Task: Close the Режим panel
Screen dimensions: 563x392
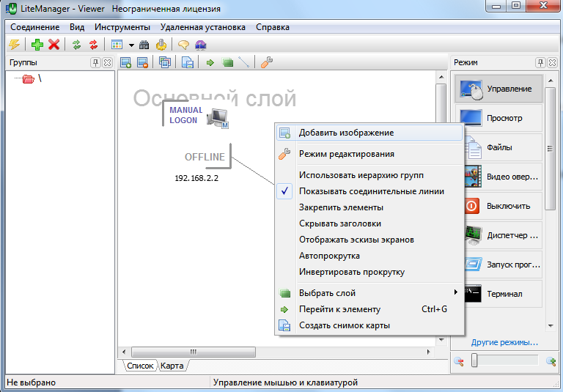Action: pos(552,63)
